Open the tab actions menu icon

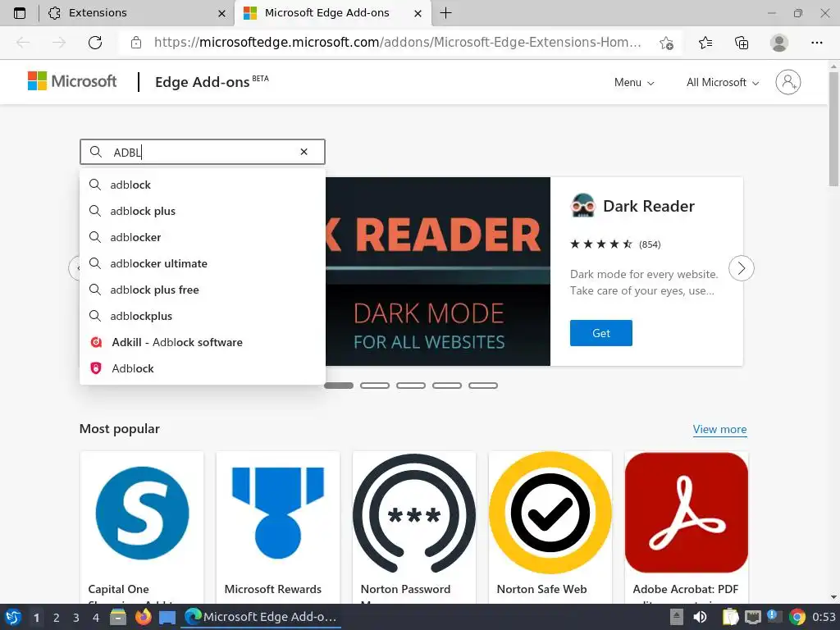click(20, 13)
